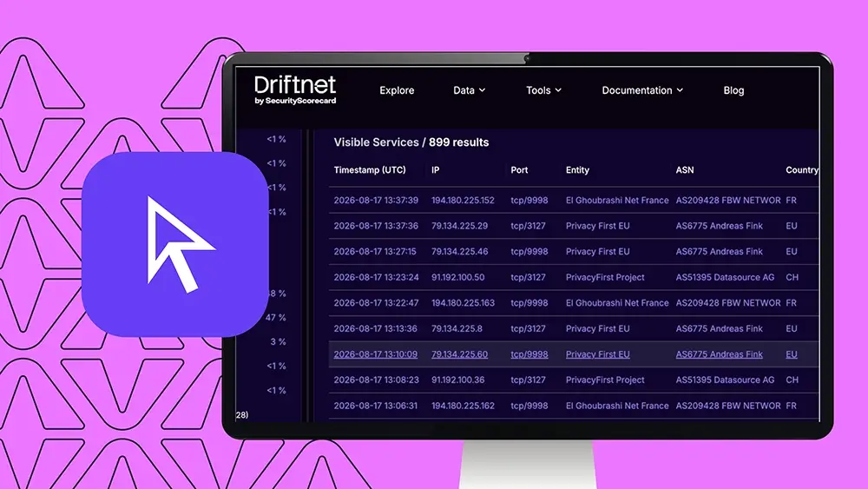Click the Entity column header

click(x=577, y=170)
